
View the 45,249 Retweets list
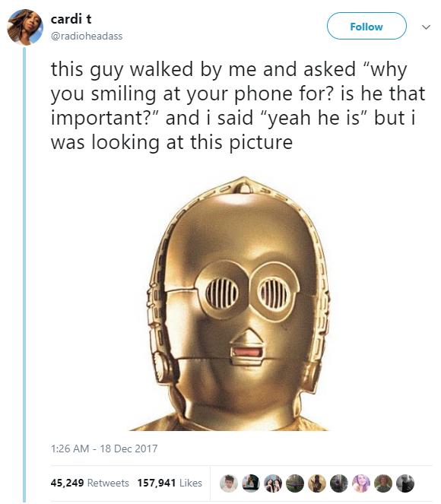click(90, 483)
